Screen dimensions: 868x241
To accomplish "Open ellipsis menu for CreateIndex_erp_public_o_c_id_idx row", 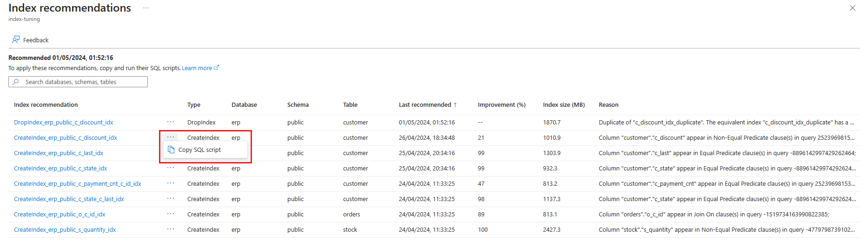I will point(171,214).
